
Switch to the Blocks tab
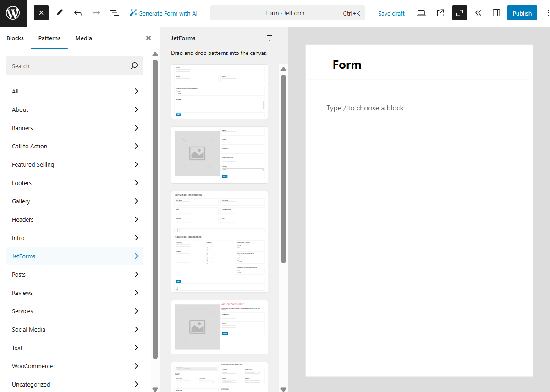click(x=14, y=38)
